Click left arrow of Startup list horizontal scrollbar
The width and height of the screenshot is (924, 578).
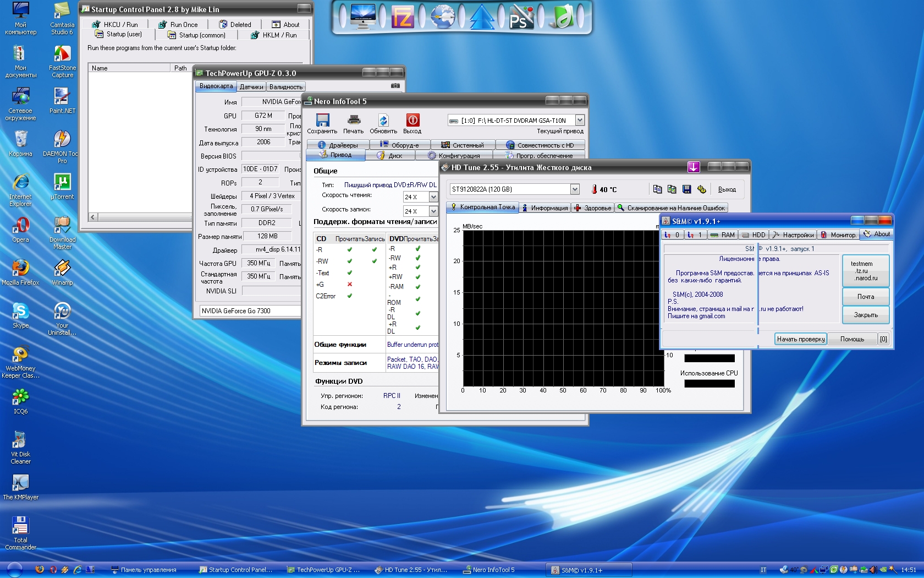tap(93, 217)
